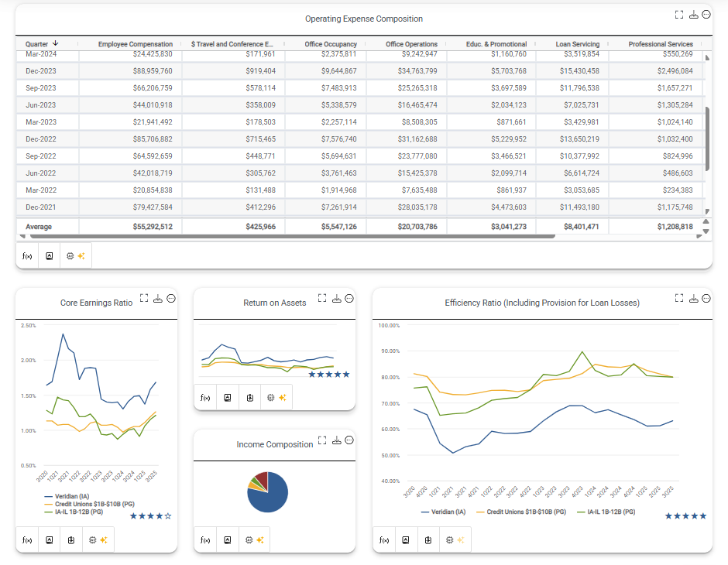Sort by Loan Servicing column header
The width and height of the screenshot is (728, 565).
(578, 44)
